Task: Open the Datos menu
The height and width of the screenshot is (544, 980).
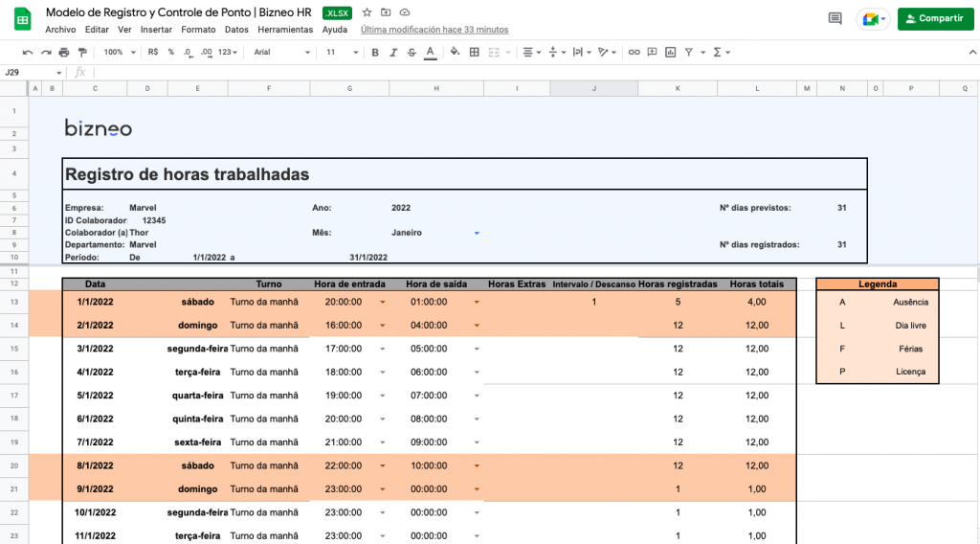Action: pyautogui.click(x=237, y=30)
